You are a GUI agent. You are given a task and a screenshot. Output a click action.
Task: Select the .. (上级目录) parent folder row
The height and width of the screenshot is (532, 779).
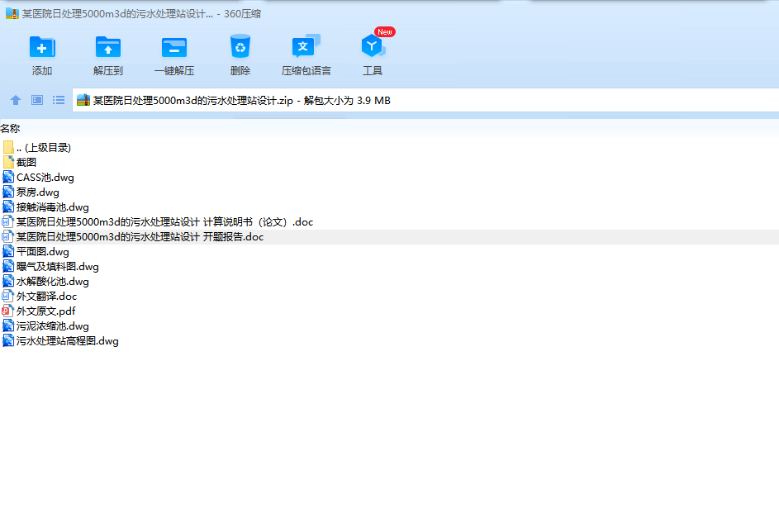click(390, 148)
